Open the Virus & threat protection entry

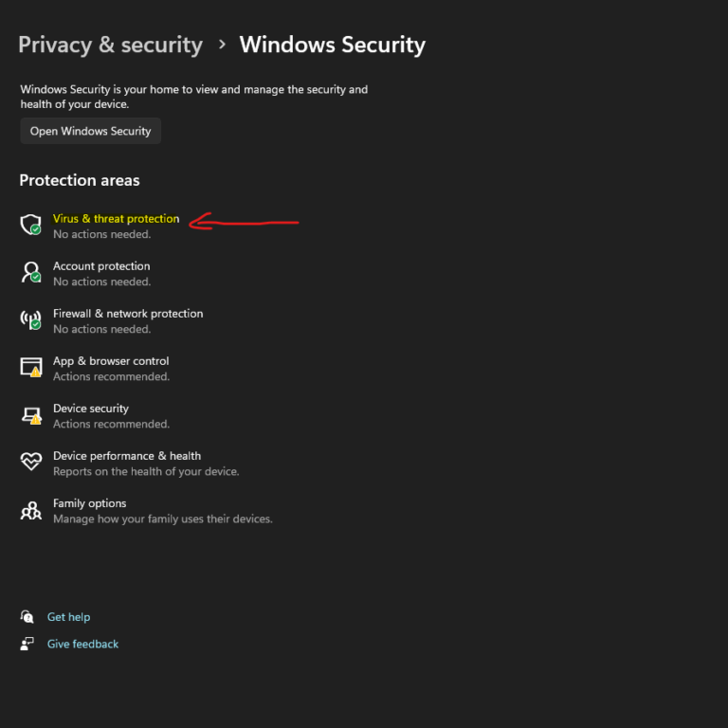pyautogui.click(x=116, y=219)
